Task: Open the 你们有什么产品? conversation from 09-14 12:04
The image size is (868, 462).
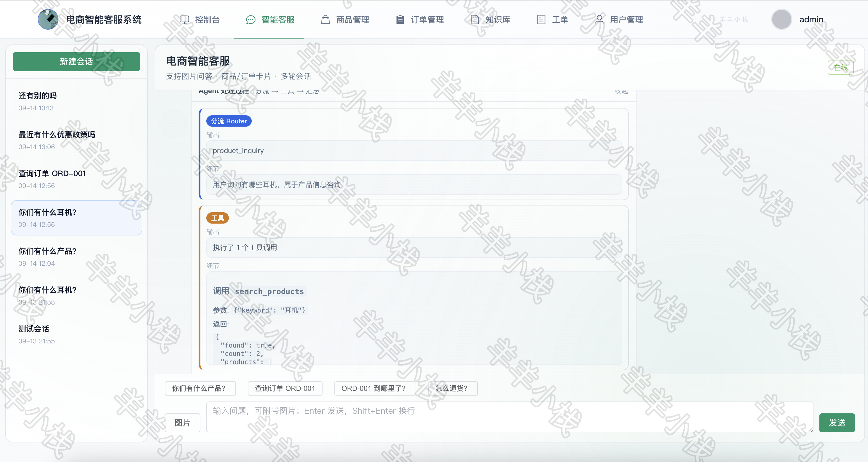Action: tap(76, 257)
